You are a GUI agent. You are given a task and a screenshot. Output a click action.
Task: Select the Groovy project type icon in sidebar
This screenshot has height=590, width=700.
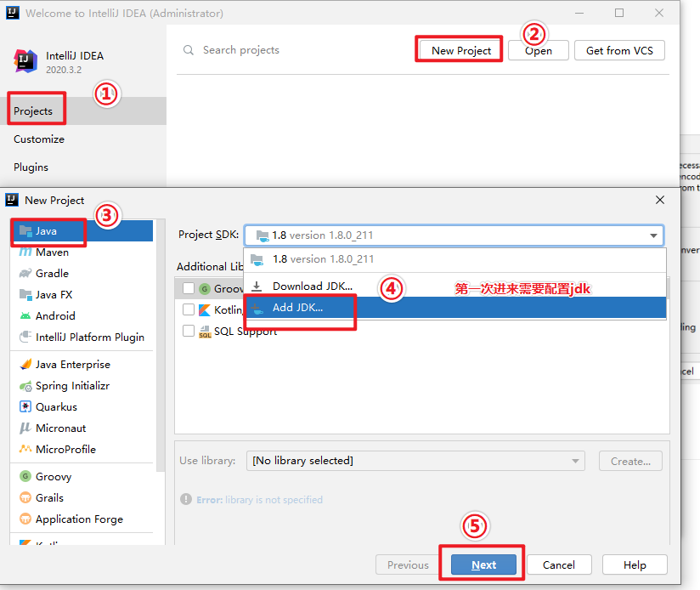pos(25,476)
